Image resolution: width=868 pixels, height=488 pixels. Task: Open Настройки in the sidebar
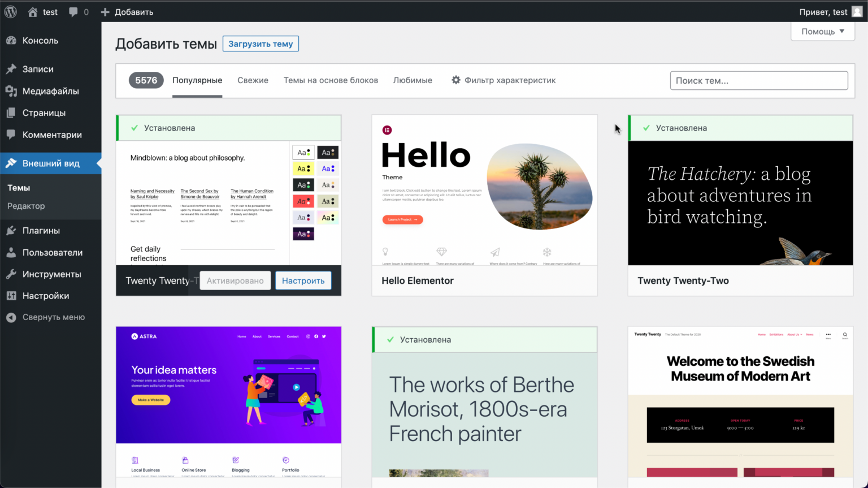point(45,296)
